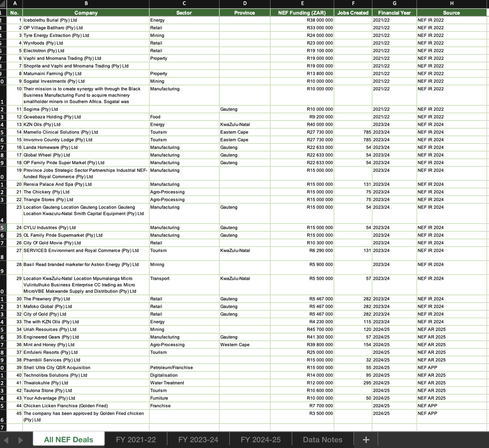Select cell Icebolethu Burial (Pty) Ltd
This screenshot has height=448, width=489.
click(x=86, y=20)
